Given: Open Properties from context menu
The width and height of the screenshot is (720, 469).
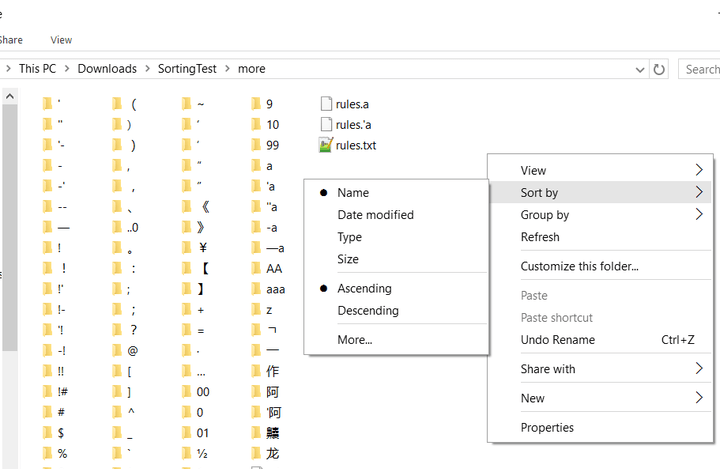Looking at the screenshot, I should 547,428.
